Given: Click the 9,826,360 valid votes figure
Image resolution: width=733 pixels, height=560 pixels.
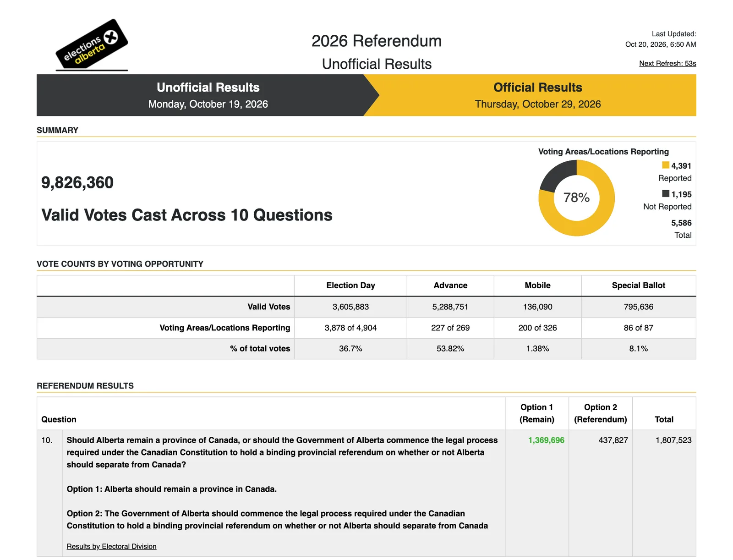Looking at the screenshot, I should point(77,182).
